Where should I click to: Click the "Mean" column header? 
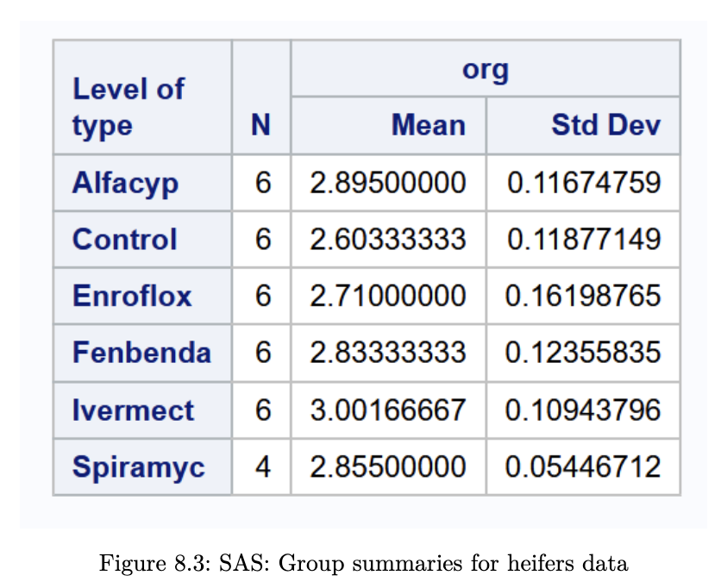(428, 126)
